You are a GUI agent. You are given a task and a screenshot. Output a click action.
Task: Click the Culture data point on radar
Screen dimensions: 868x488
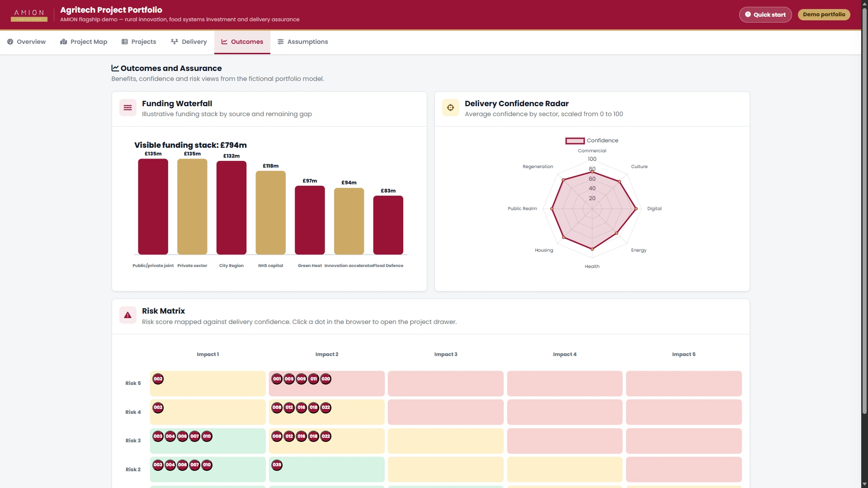[619, 182]
